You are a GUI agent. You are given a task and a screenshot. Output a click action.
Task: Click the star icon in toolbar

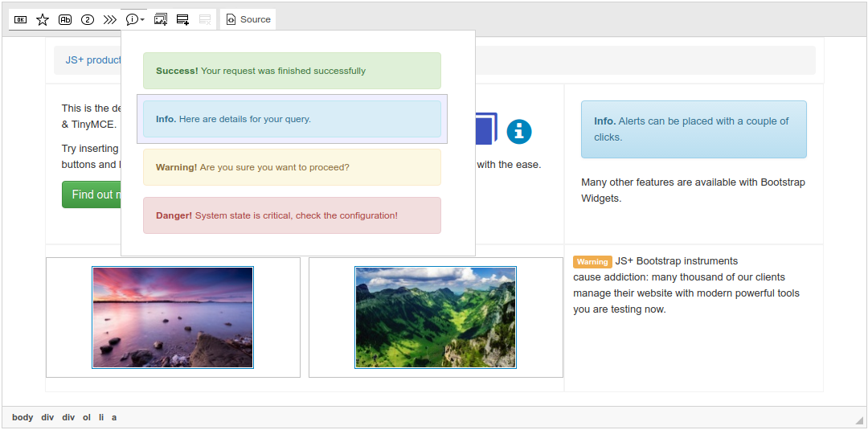(x=43, y=19)
